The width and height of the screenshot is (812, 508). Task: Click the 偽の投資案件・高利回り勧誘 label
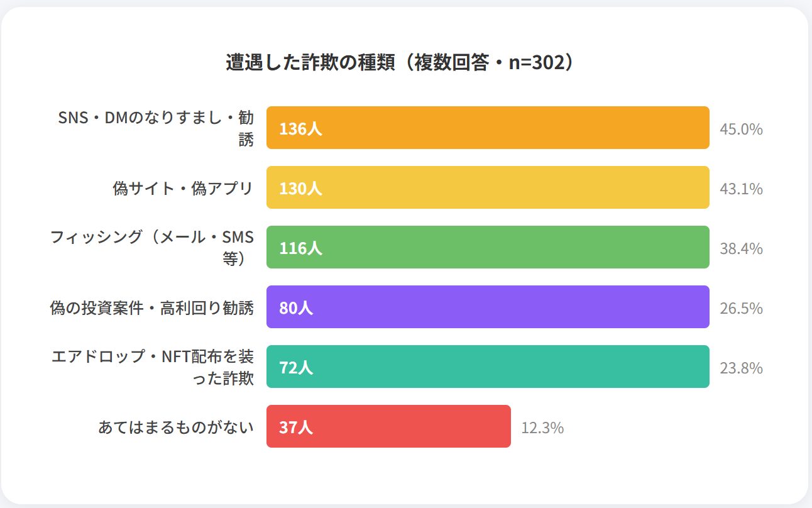(x=152, y=308)
